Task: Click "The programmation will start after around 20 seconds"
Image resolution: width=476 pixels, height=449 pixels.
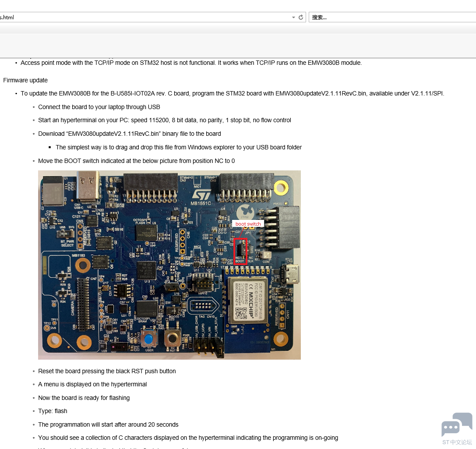Action: [108, 425]
